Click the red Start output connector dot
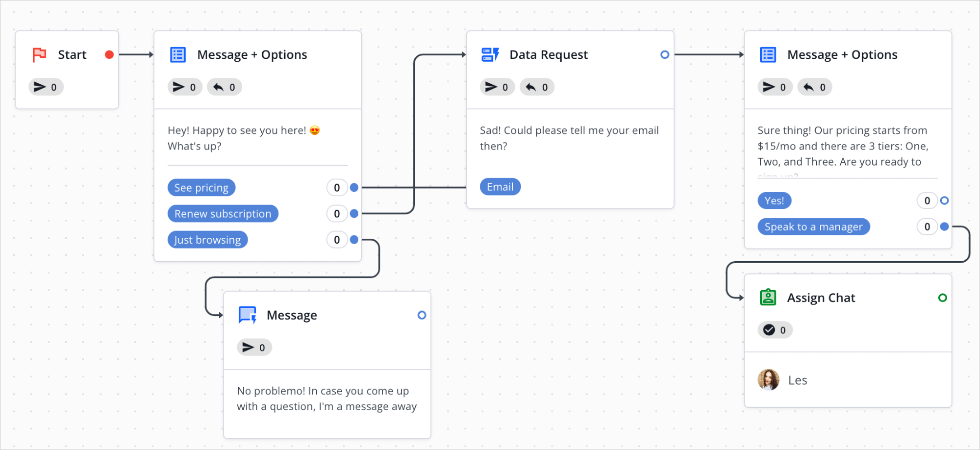Screen dimensions: 980x450 click(x=109, y=55)
